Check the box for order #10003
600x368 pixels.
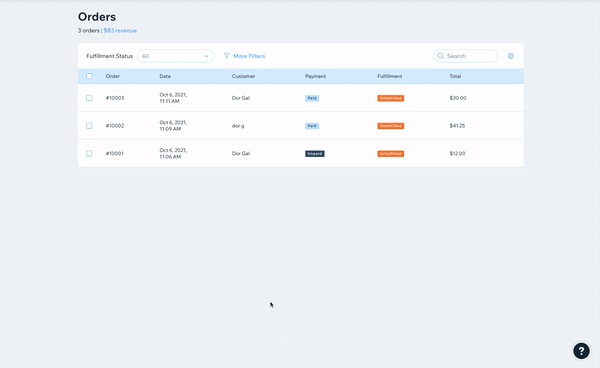click(x=89, y=98)
